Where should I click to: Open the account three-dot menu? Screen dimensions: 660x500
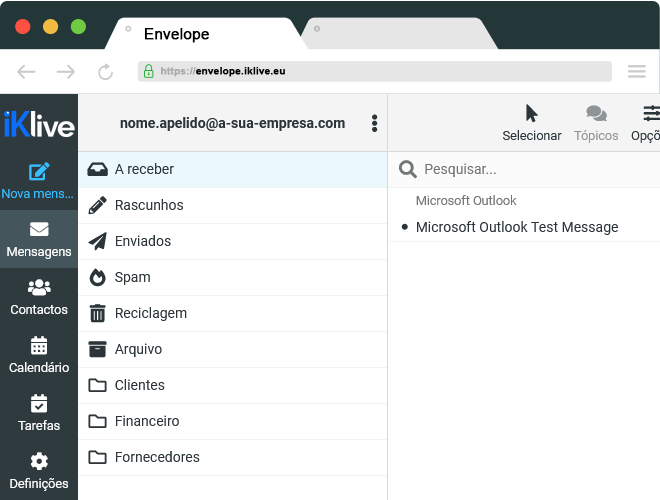coord(374,123)
